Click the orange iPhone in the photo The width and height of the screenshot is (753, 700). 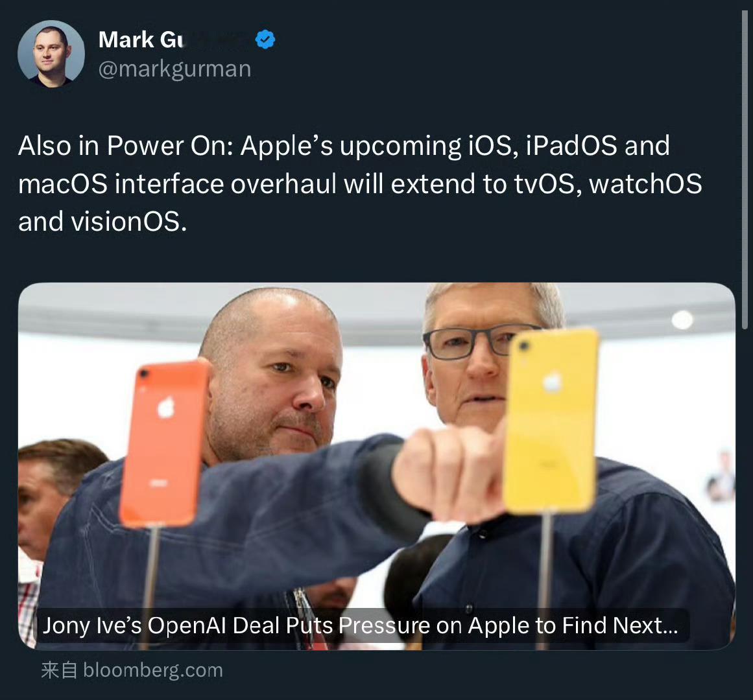pos(165,444)
